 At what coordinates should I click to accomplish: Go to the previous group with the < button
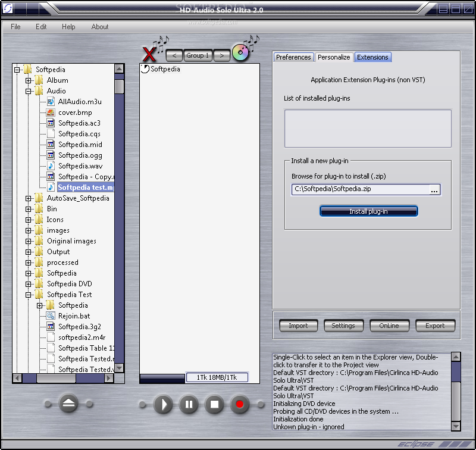[174, 55]
